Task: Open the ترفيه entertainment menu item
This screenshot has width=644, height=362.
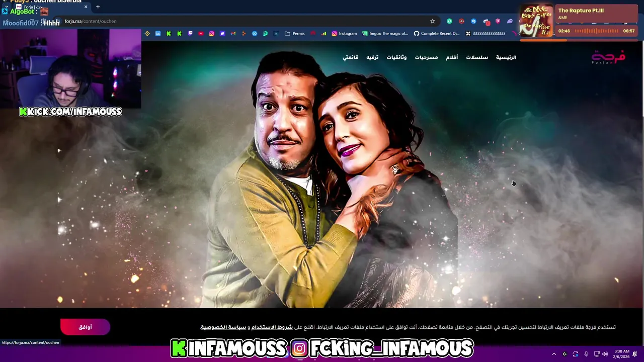Action: (x=372, y=57)
